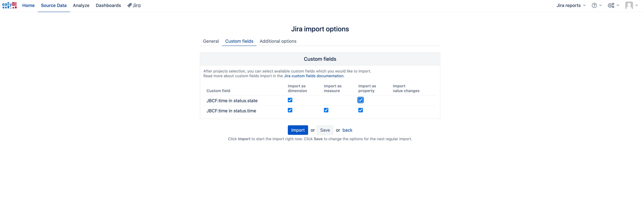Image resolution: width=644 pixels, height=200 pixels.
Task: Expand the help menu chevron
Action: (600, 5)
